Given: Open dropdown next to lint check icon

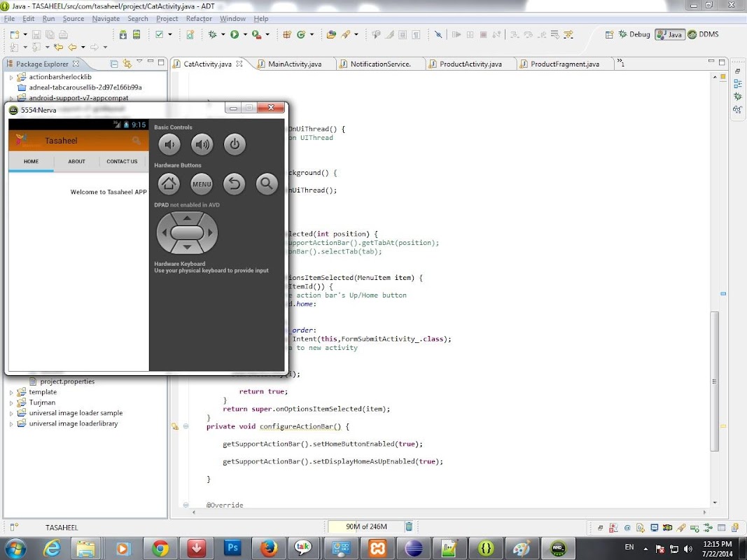Looking at the screenshot, I should click(169, 34).
